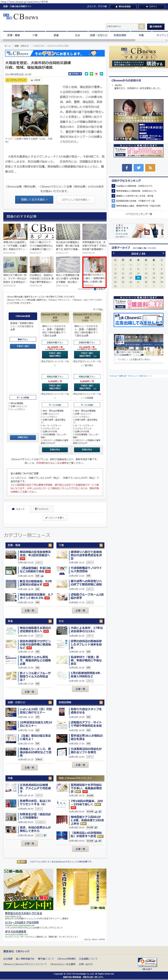
Task: Go to next month in article archive calendar
Action: (163, 253)
